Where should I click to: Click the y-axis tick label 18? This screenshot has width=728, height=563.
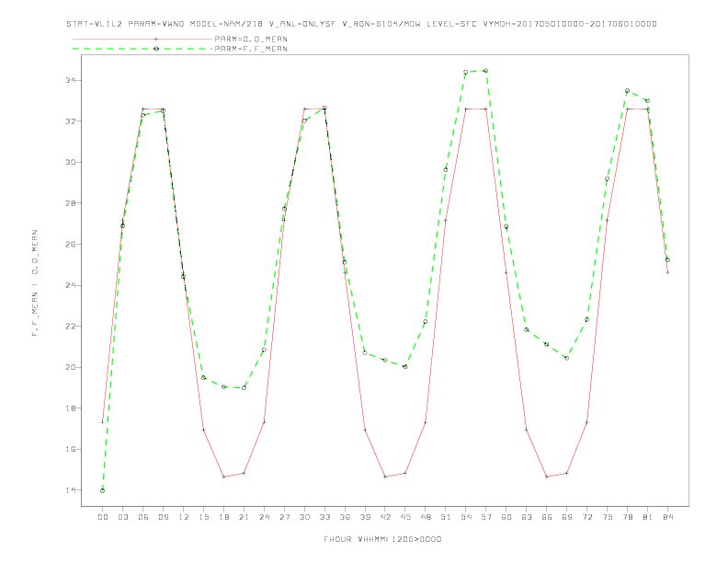[70, 408]
